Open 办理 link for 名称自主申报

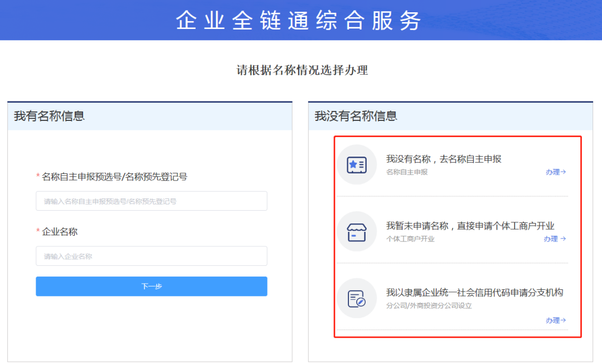click(555, 172)
